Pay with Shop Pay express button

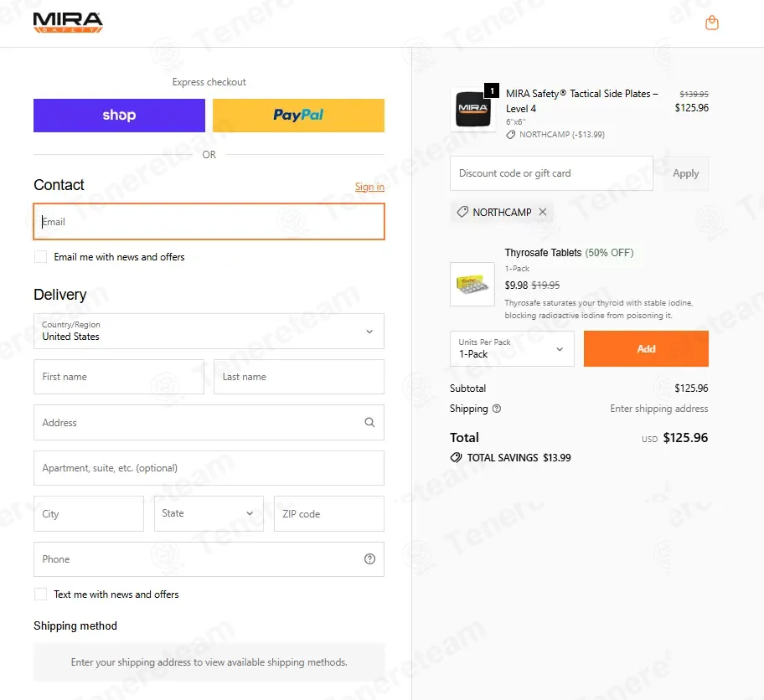coord(119,116)
